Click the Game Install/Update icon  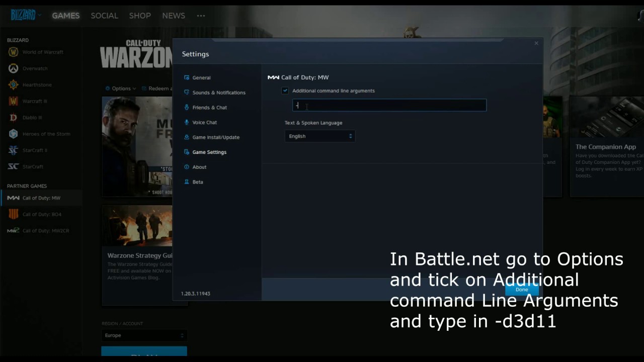point(187,137)
